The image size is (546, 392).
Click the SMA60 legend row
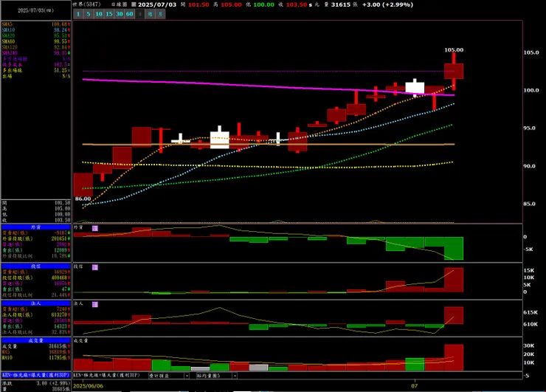coord(36,41)
